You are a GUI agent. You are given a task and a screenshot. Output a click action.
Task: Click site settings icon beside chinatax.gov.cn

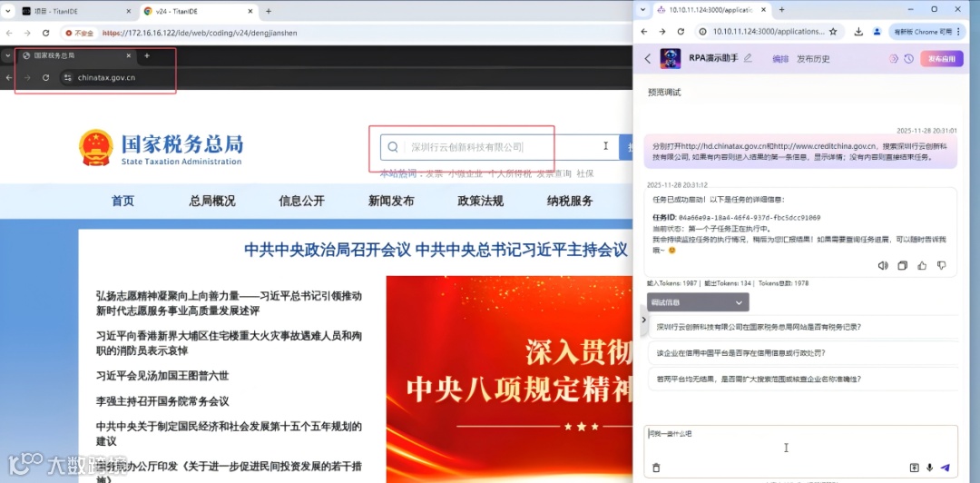[68, 77]
